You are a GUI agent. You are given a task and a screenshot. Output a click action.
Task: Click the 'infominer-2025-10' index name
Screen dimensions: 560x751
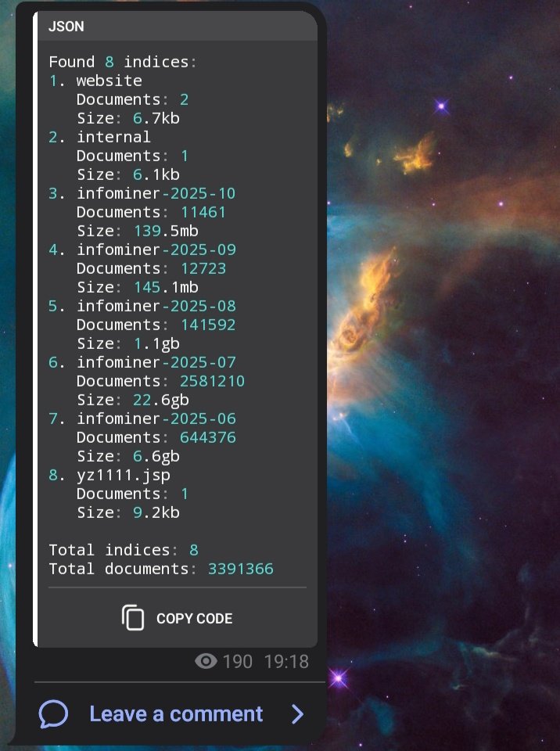coord(156,193)
